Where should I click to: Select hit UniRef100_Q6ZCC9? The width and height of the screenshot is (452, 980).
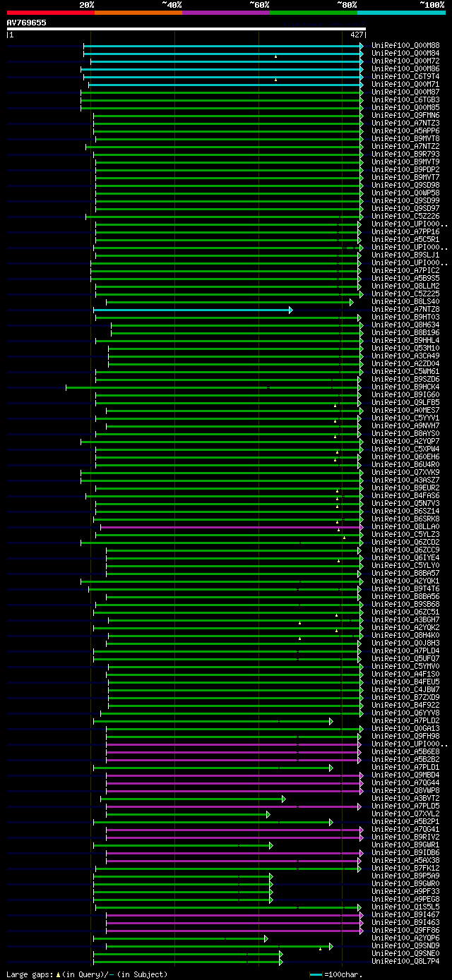click(405, 550)
